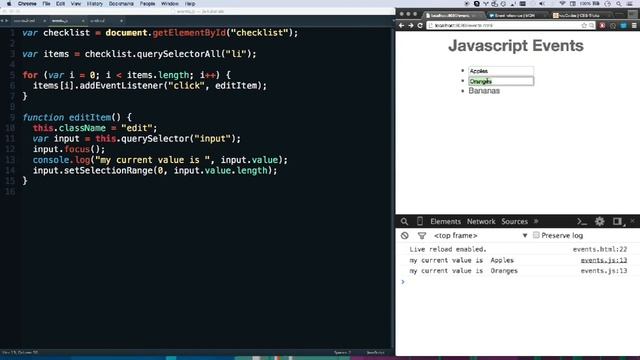Switch to the Elements tab

pyautogui.click(x=445, y=221)
